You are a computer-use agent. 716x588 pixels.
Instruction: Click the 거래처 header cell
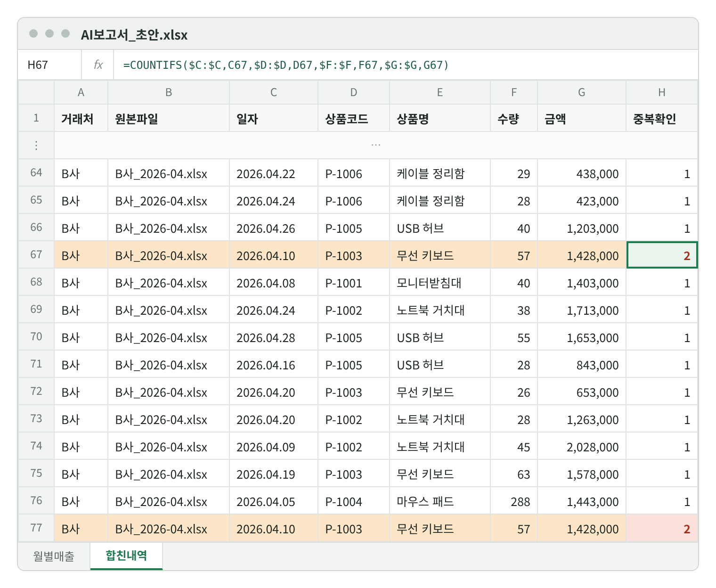[81, 118]
